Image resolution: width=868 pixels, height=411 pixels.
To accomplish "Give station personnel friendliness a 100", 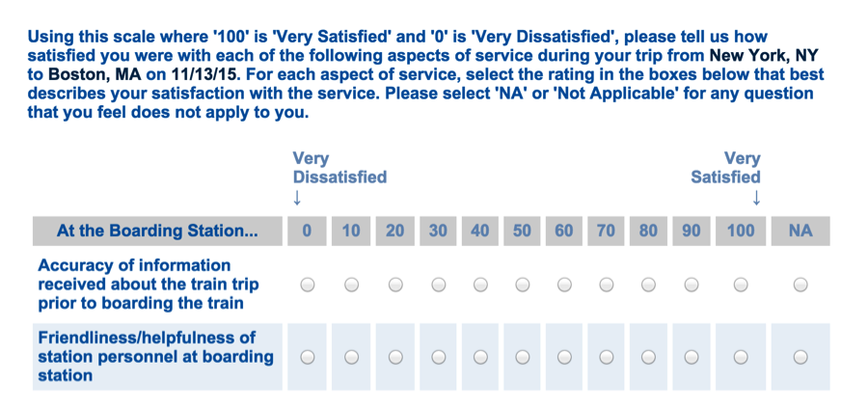I will [x=740, y=356].
